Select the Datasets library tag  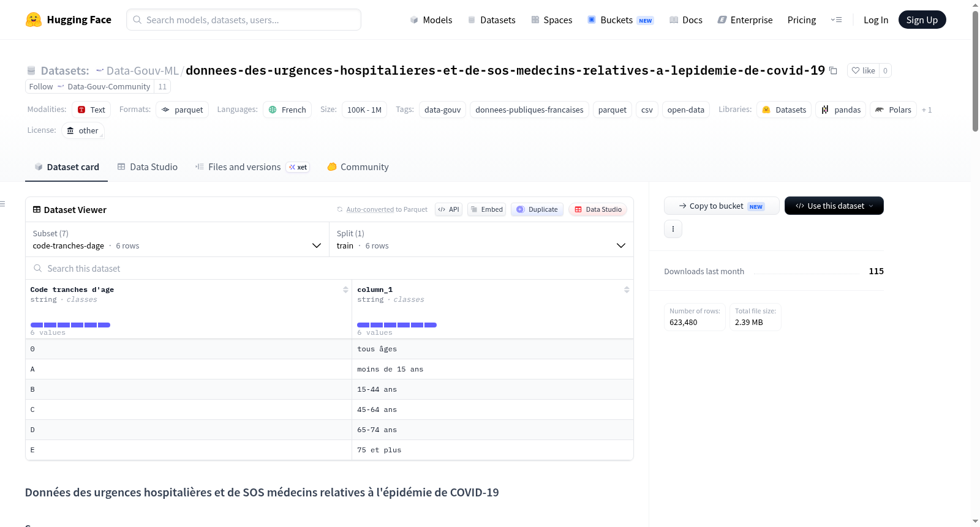tap(784, 110)
